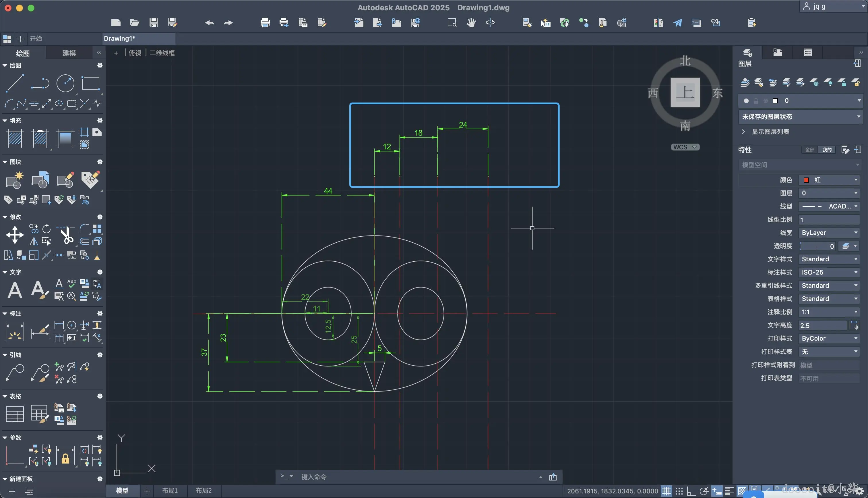Choose the Rectangle drawing tool

pyautogui.click(x=90, y=83)
